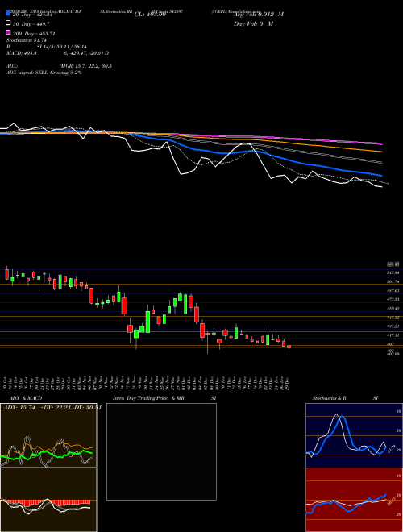Image resolution: width=403 pixels, height=532 pixels.
Task: Open the empty Intra Day Trading Price panel
Action: [161, 451]
